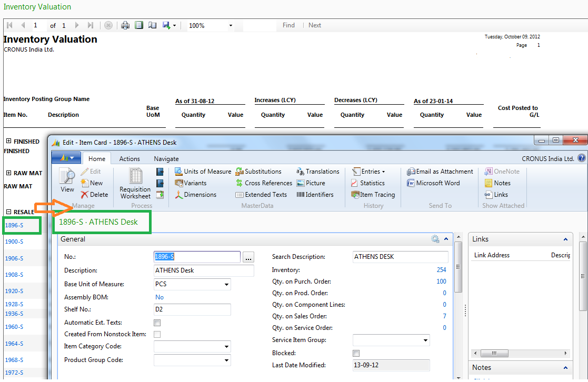The height and width of the screenshot is (382, 588).
Task: Toggle Created From Nonstock Item checkbox
Action: pyautogui.click(x=157, y=335)
